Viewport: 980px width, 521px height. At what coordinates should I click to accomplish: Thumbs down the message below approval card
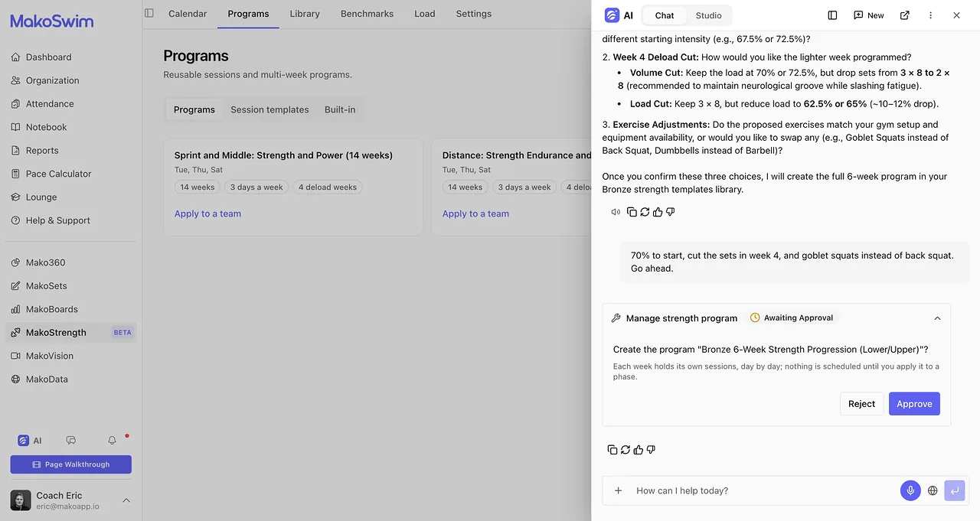tap(652, 450)
